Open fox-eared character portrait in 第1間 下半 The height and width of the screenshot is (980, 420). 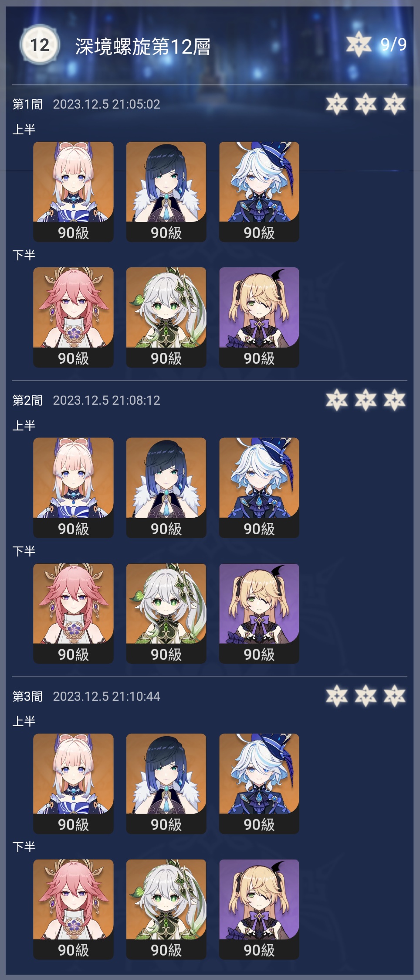click(x=73, y=317)
